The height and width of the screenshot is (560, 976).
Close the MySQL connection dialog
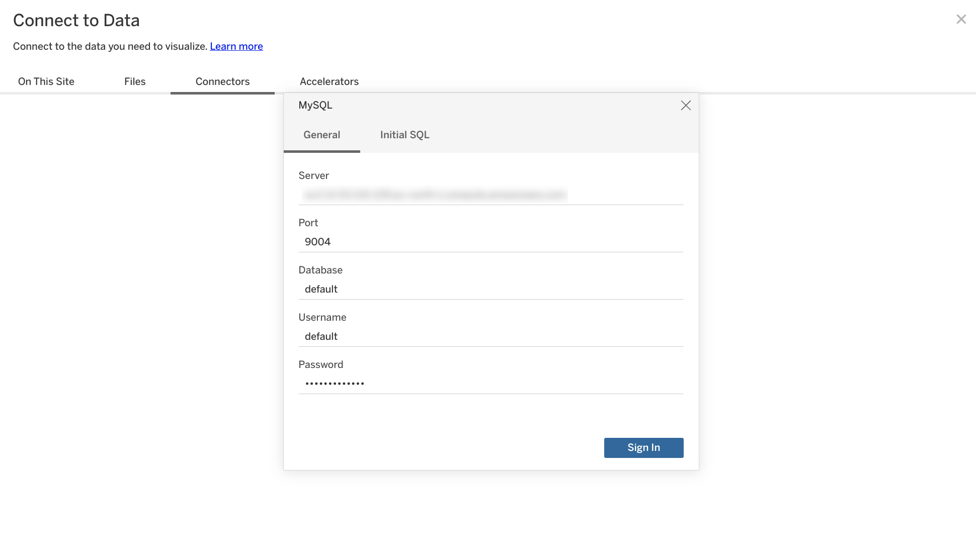point(686,106)
